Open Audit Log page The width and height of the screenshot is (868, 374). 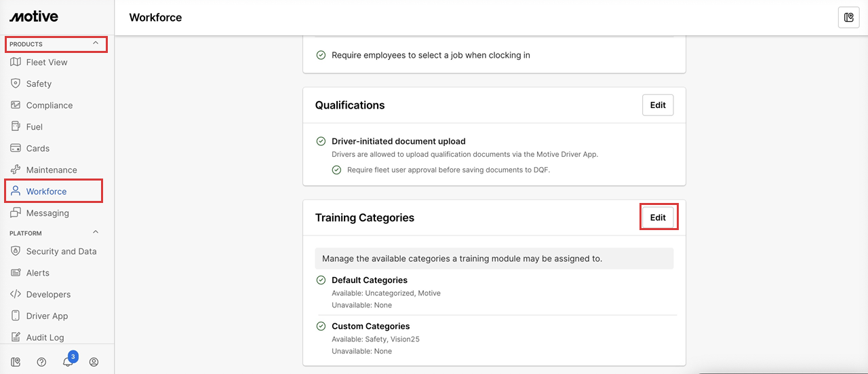pos(45,337)
